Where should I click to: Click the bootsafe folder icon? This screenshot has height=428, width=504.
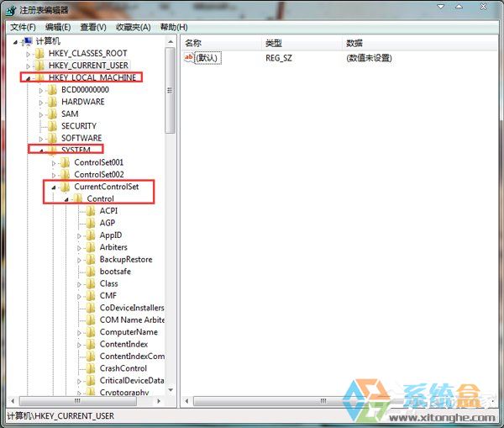tap(91, 272)
